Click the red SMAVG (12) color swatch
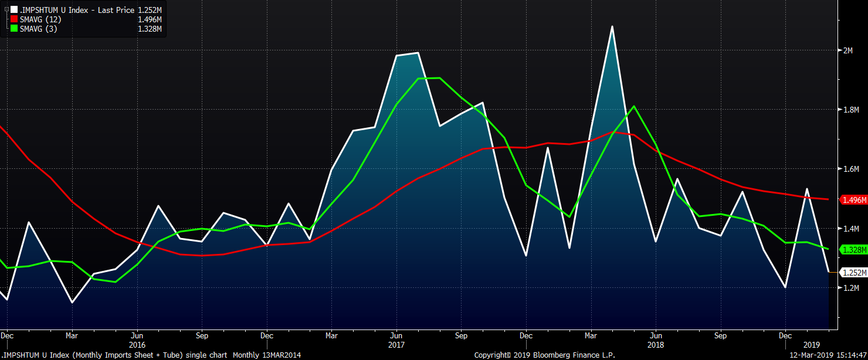868x360 pixels. [x=14, y=19]
